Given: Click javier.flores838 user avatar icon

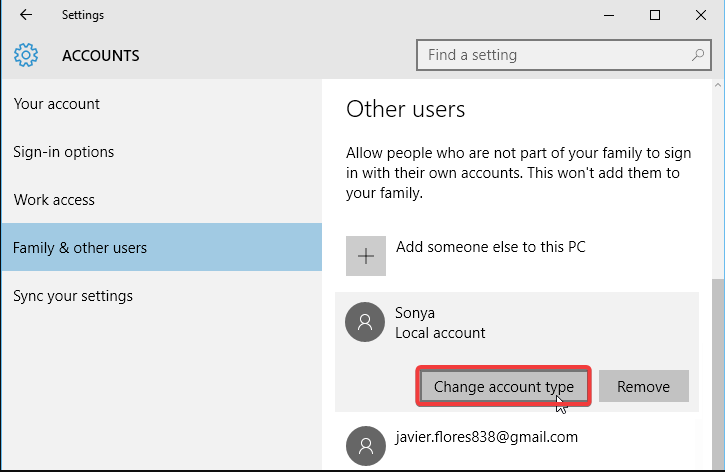Looking at the screenshot, I should pyautogui.click(x=364, y=444).
